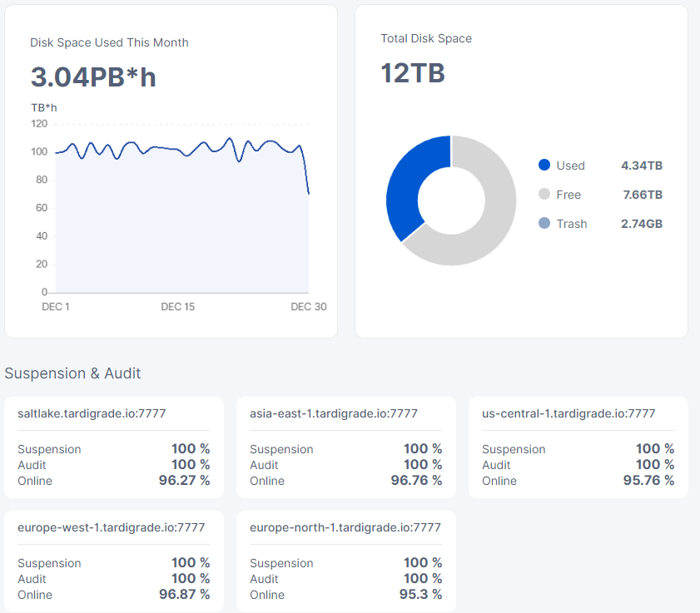Click the gray Free legend dot
Screen dimensions: 700x613
click(544, 195)
